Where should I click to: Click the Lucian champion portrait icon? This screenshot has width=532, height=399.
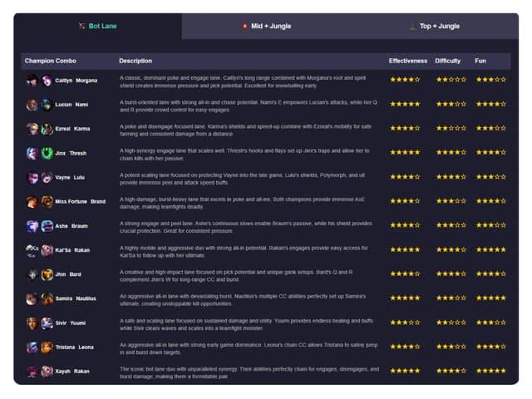click(x=32, y=105)
